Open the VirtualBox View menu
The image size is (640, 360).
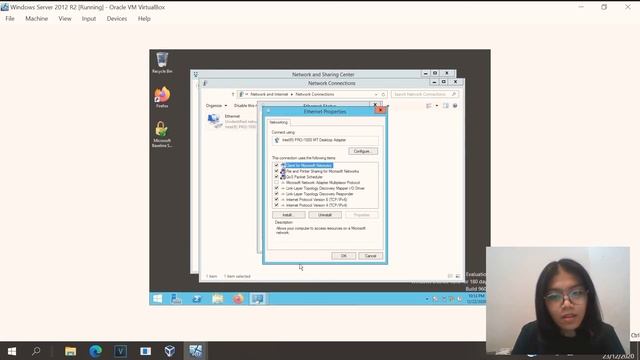65,19
